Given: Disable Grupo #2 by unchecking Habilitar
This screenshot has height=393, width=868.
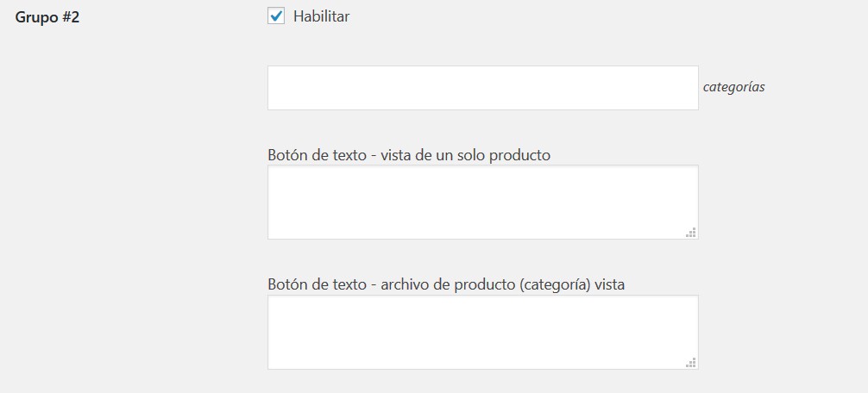Looking at the screenshot, I should coord(276,16).
